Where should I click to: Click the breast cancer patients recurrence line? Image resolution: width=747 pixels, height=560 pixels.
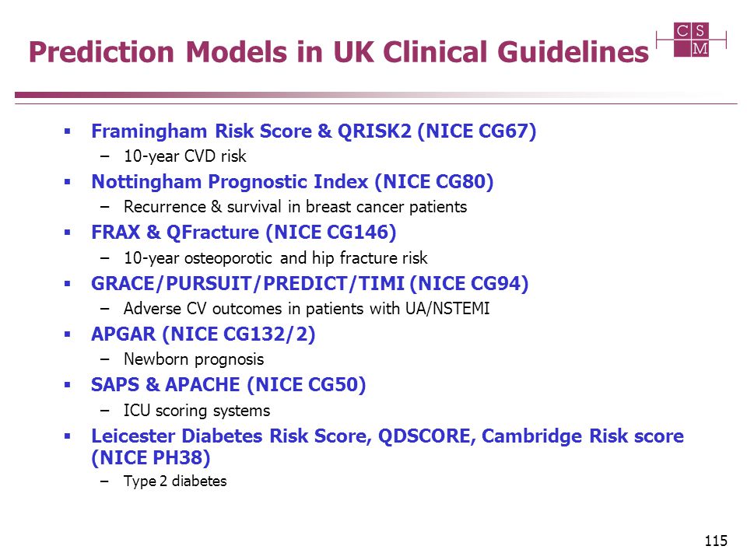click(x=296, y=207)
